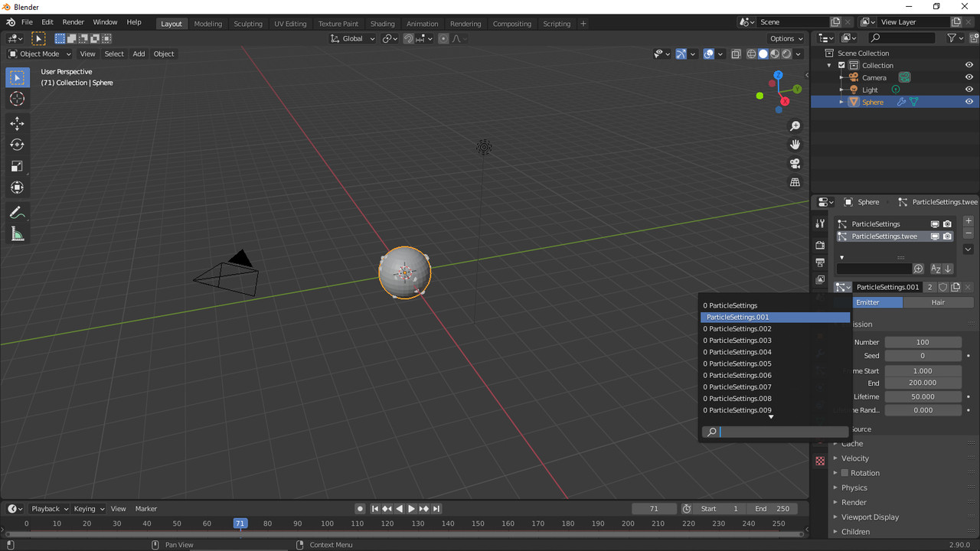Activate the Transform tool
The height and width of the screenshot is (551, 980).
(x=17, y=187)
